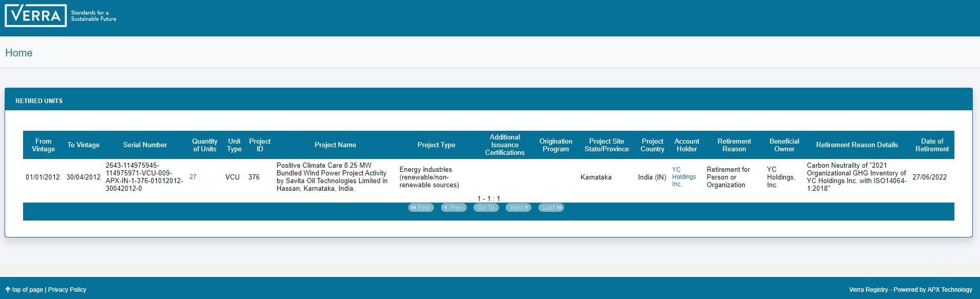Click the First page pagination button
Viewport: 980px width, 299px height.
click(x=421, y=208)
